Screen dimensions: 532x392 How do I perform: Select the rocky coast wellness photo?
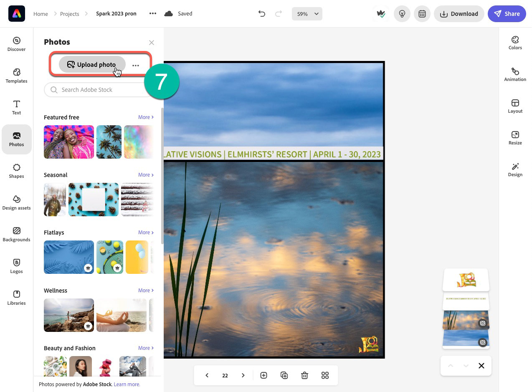(x=69, y=315)
